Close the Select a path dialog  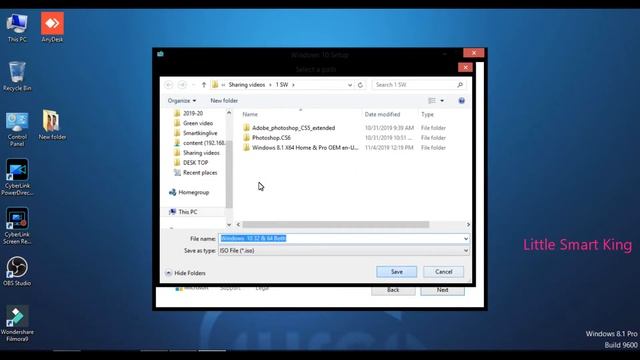coord(465,67)
